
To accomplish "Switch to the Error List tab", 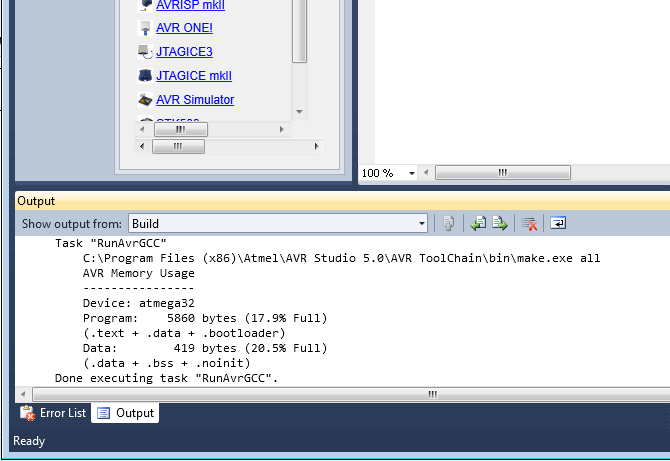I will pos(53,413).
